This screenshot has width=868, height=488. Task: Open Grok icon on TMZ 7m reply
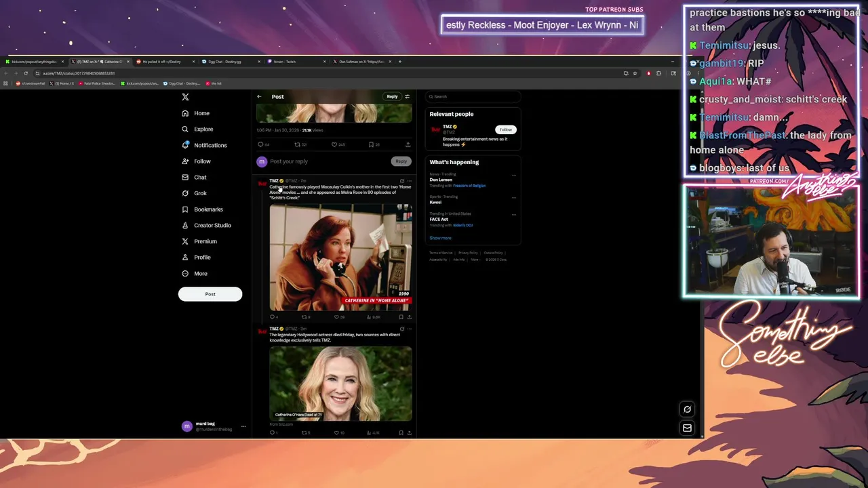(x=402, y=181)
